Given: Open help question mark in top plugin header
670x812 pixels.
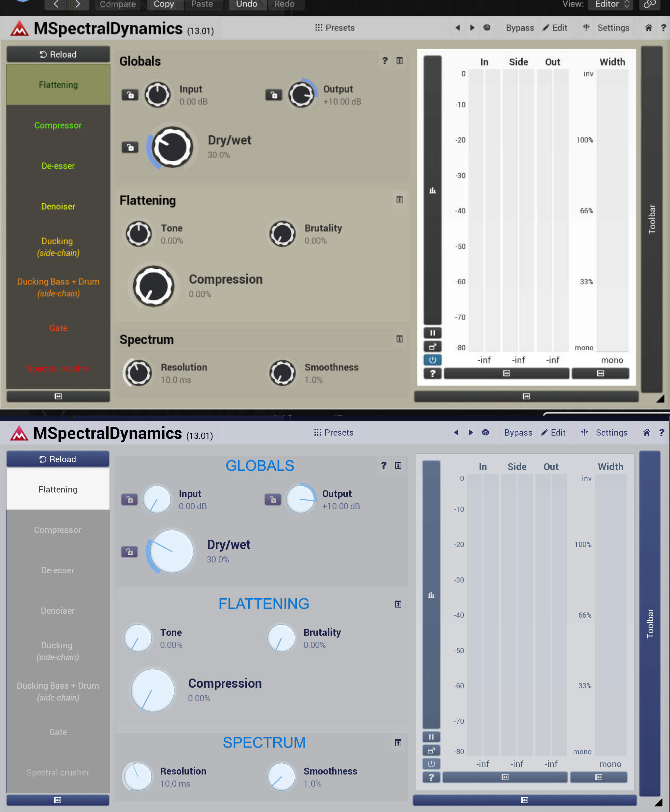Looking at the screenshot, I should point(663,28).
